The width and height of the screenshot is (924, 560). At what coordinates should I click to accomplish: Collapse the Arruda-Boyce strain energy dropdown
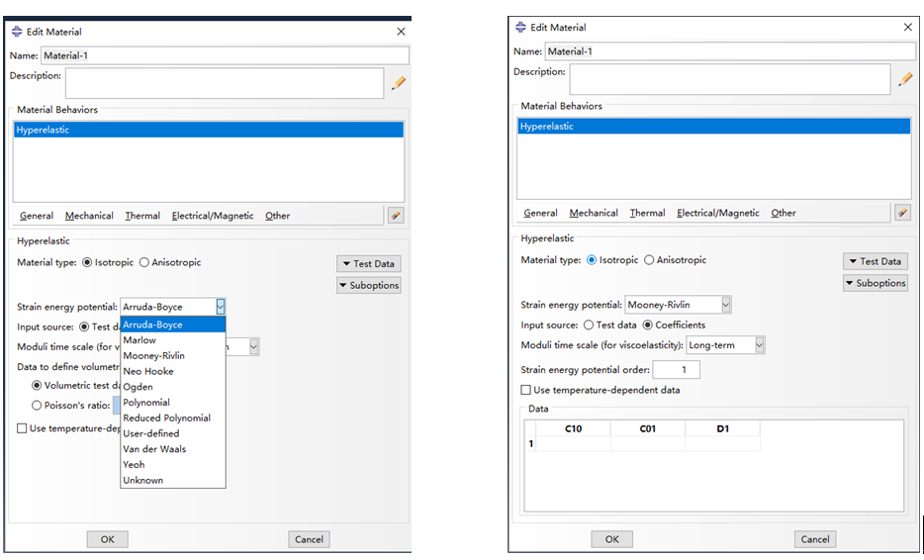tap(221, 307)
